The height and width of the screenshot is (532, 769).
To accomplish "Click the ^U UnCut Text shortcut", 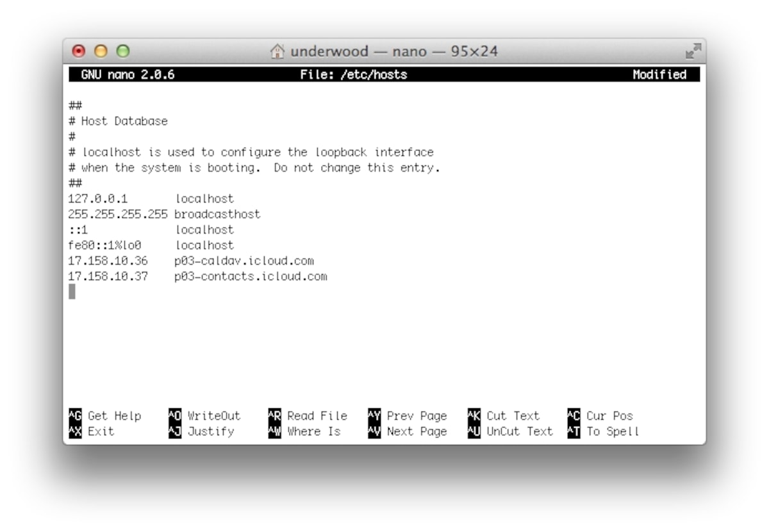I will pos(511,431).
